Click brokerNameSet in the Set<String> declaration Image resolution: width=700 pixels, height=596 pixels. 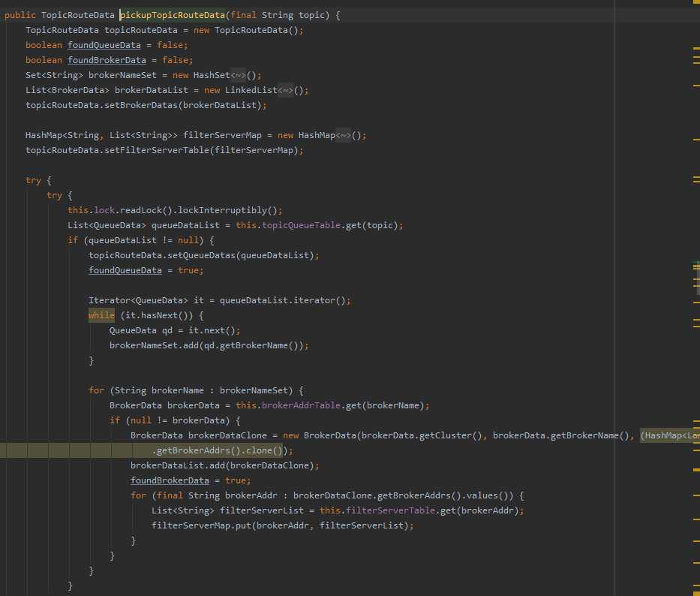click(122, 75)
